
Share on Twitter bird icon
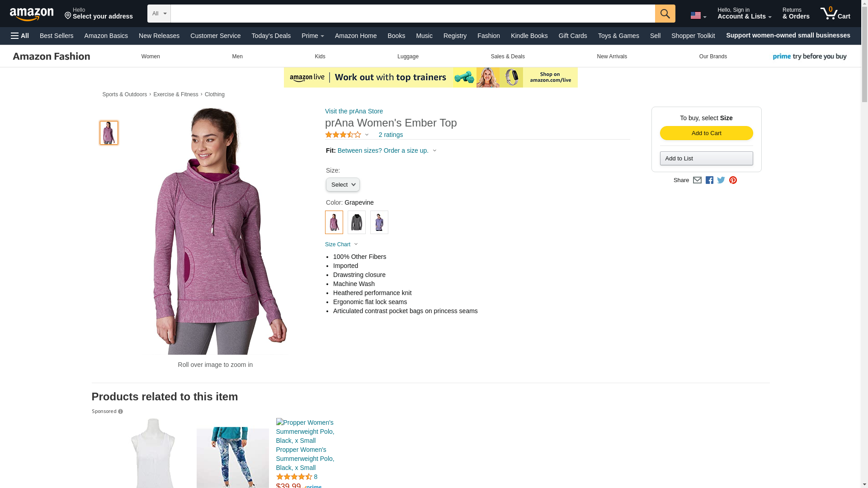point(721,180)
